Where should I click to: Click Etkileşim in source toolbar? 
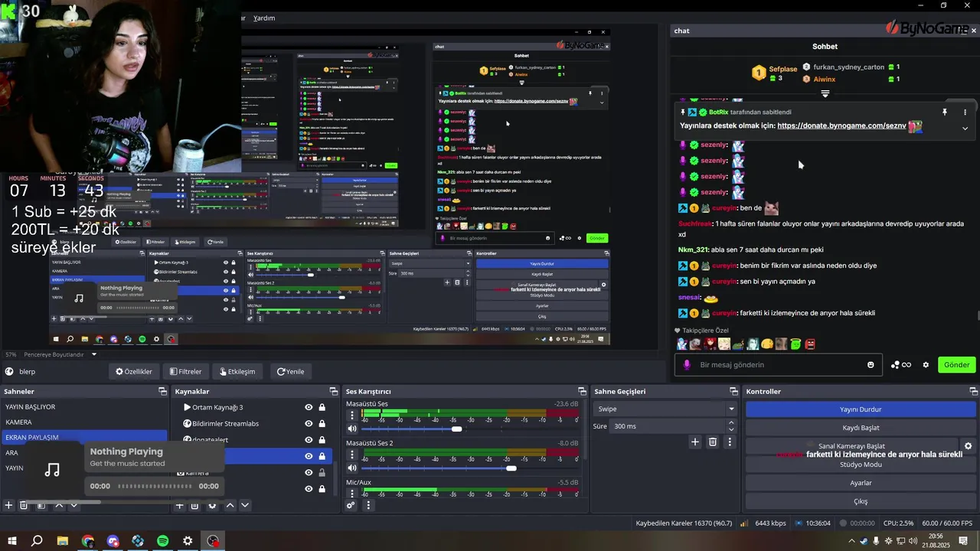(x=237, y=371)
